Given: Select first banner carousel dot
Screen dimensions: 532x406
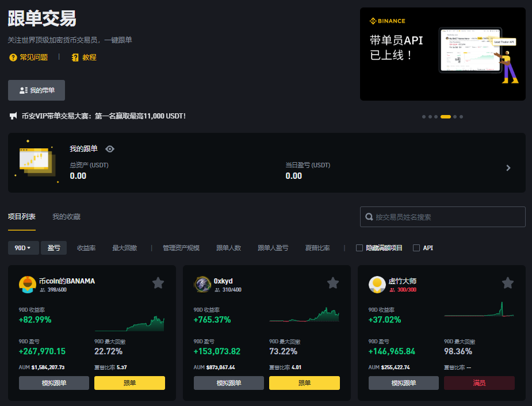Looking at the screenshot, I should [424, 117].
